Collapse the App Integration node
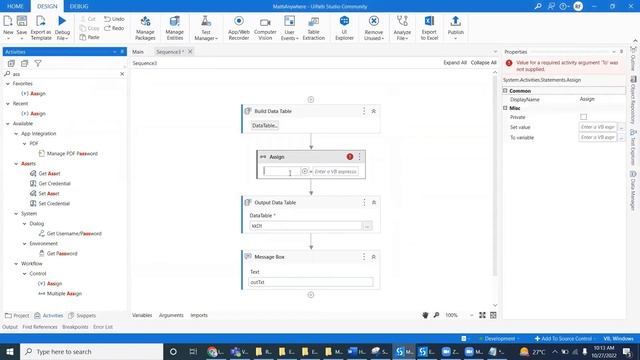640x360 pixels. click(x=16, y=134)
